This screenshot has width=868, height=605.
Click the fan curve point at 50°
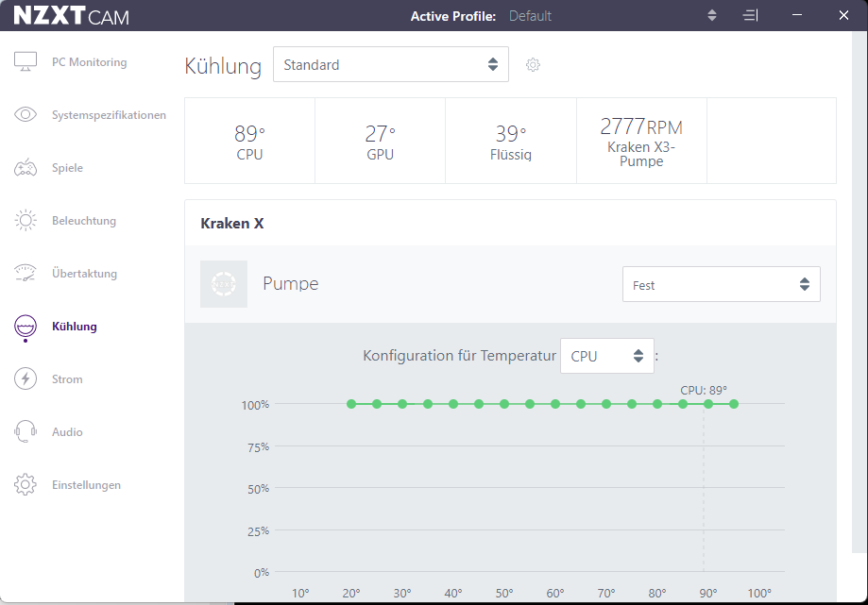504,404
